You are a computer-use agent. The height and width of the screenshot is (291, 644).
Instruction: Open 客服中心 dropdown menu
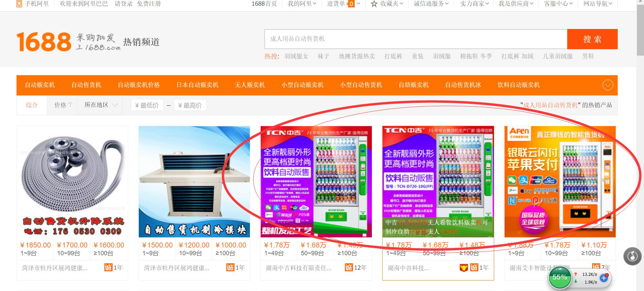[558, 4]
